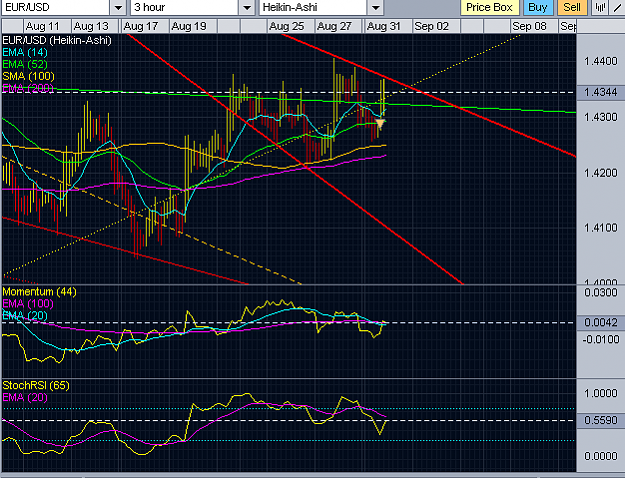Viewport: 625px width, 478px height.
Task: Click the EUR/USD symbol field
Action: tap(55, 8)
